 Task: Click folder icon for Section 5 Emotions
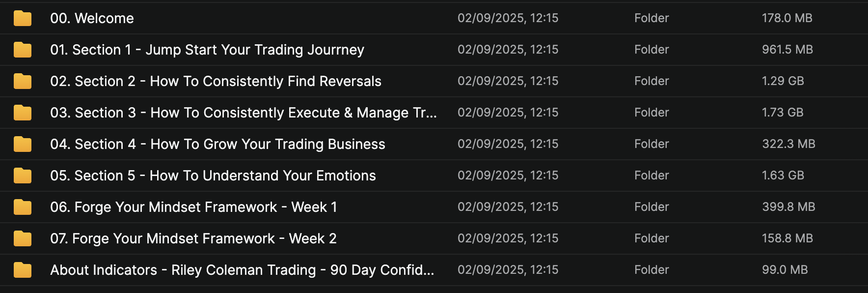(23, 176)
